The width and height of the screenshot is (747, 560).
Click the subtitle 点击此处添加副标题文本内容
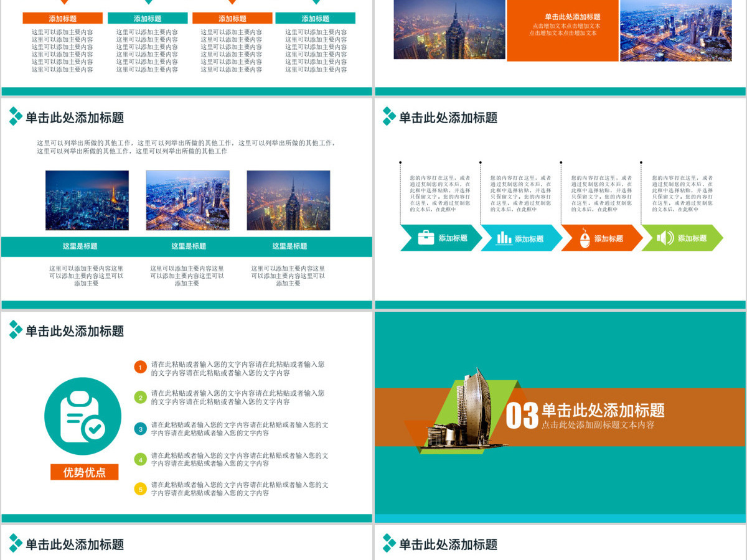pos(598,425)
